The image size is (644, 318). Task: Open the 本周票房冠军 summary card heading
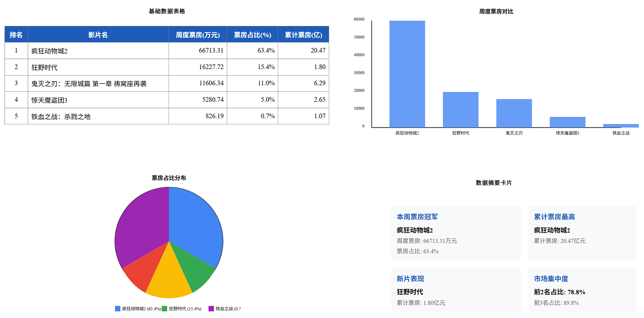coord(417,217)
